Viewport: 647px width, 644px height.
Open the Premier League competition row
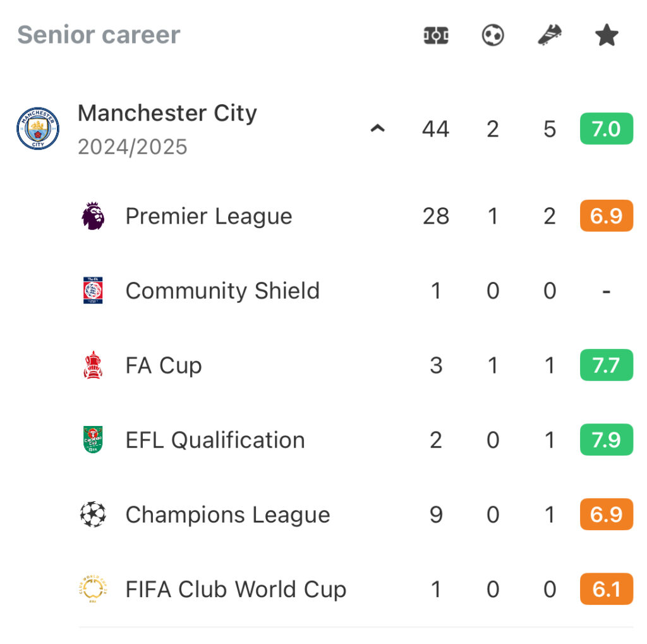[x=356, y=216]
